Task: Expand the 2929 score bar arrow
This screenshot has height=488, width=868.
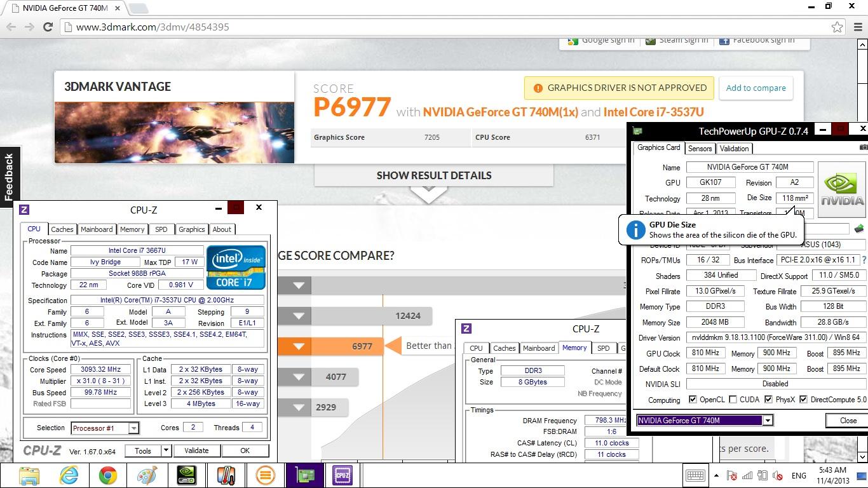Action: [298, 407]
